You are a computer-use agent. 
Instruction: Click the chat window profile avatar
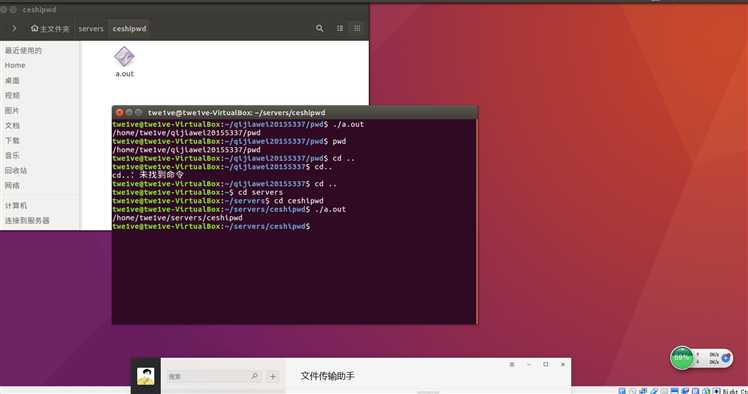(x=145, y=376)
